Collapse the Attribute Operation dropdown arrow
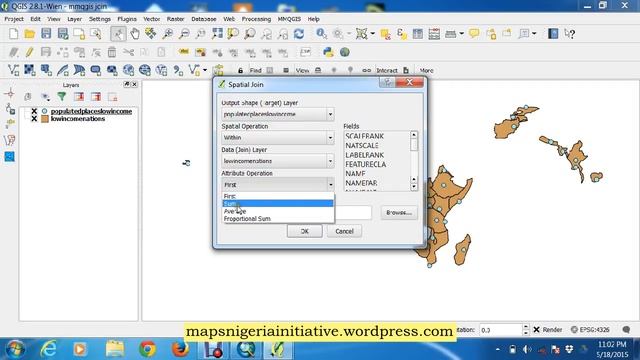 tap(330, 185)
